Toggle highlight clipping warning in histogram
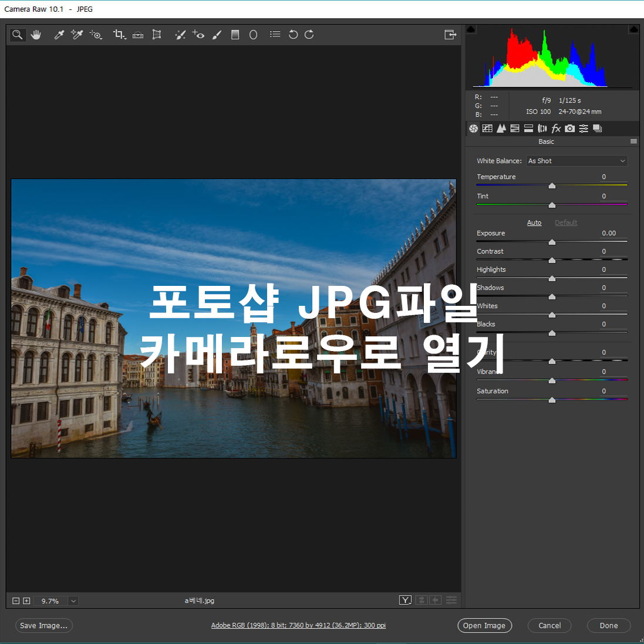644x644 pixels. [x=634, y=29]
